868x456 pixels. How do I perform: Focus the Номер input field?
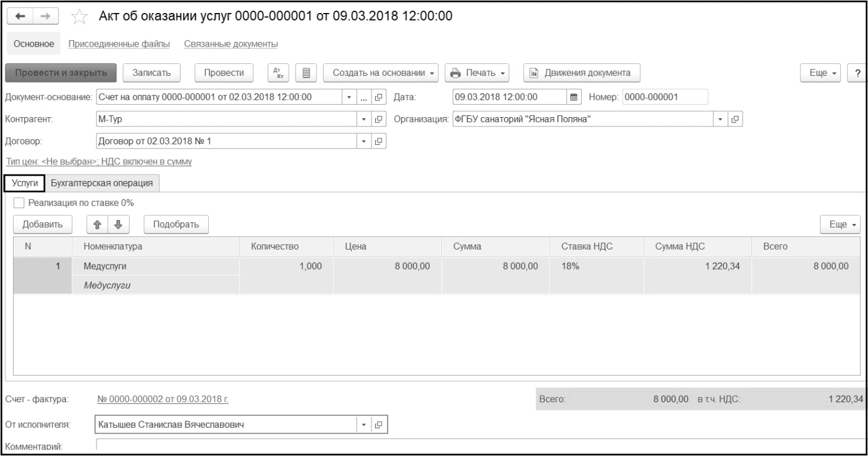(665, 96)
